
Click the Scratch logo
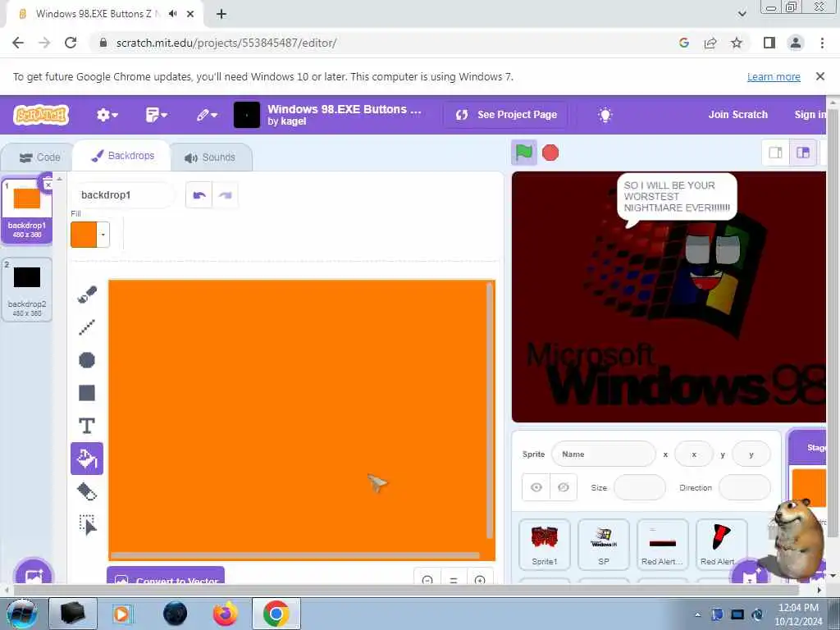pos(41,115)
